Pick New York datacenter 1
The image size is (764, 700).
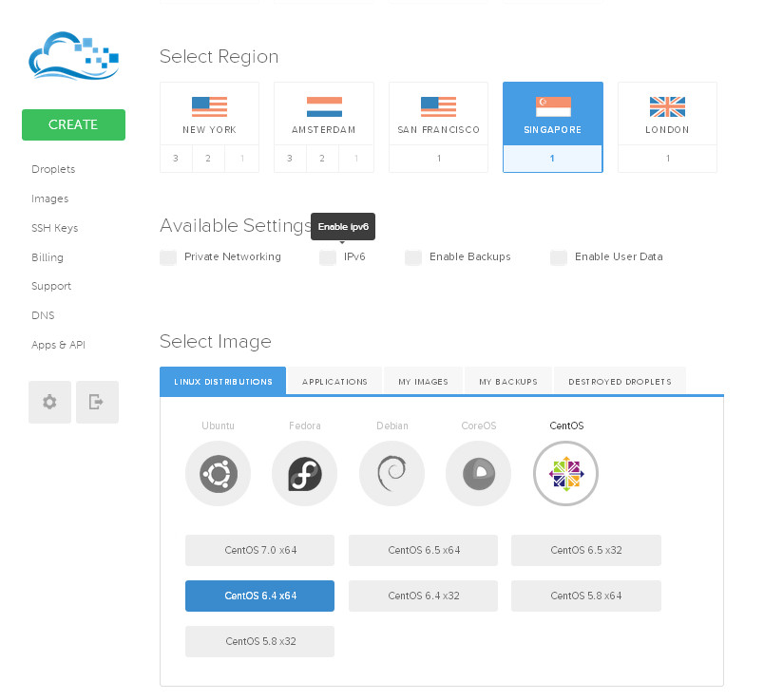click(241, 159)
